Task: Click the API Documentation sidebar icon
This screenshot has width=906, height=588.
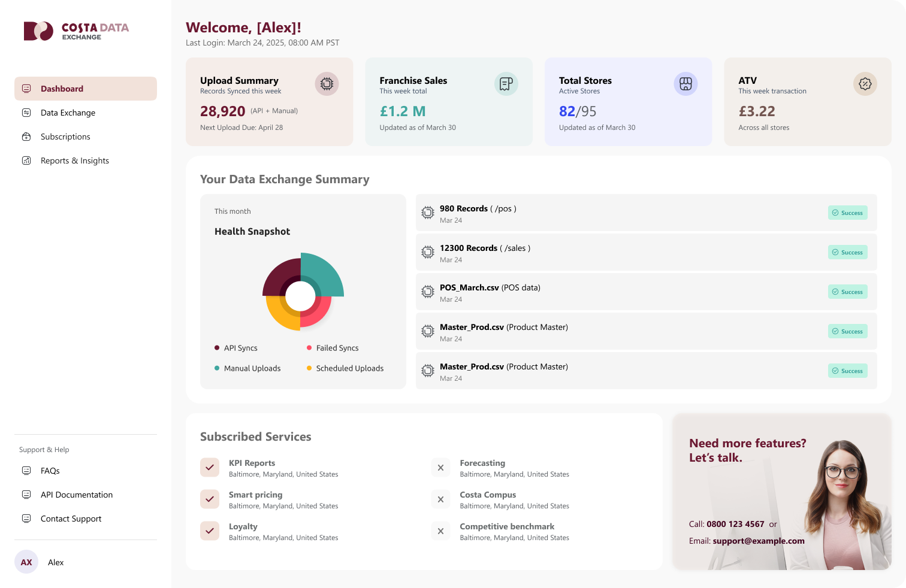Action: pyautogui.click(x=26, y=495)
